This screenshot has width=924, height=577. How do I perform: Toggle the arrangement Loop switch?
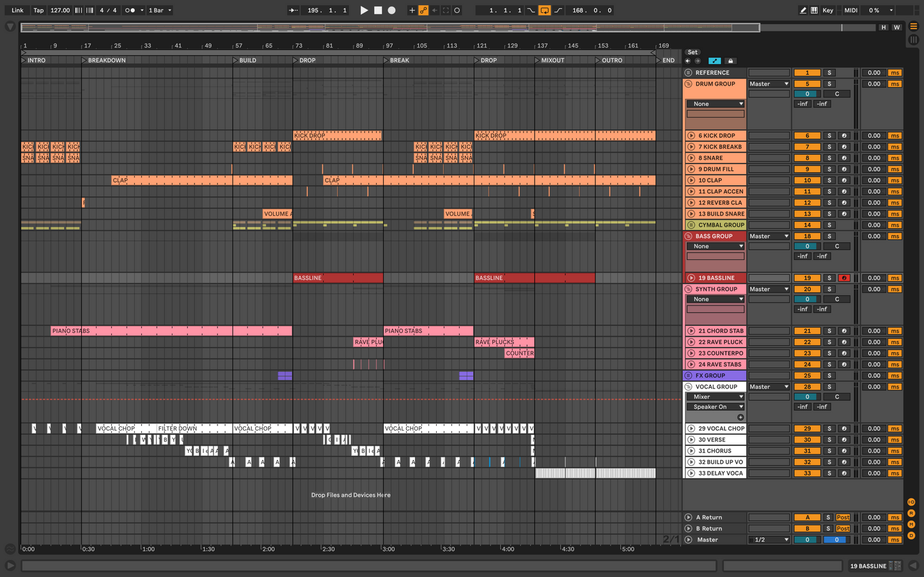(544, 10)
